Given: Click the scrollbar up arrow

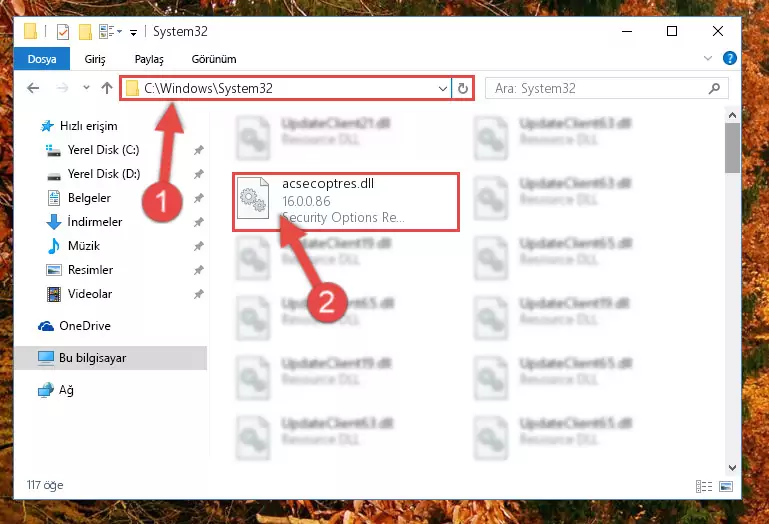Looking at the screenshot, I should click(732, 116).
